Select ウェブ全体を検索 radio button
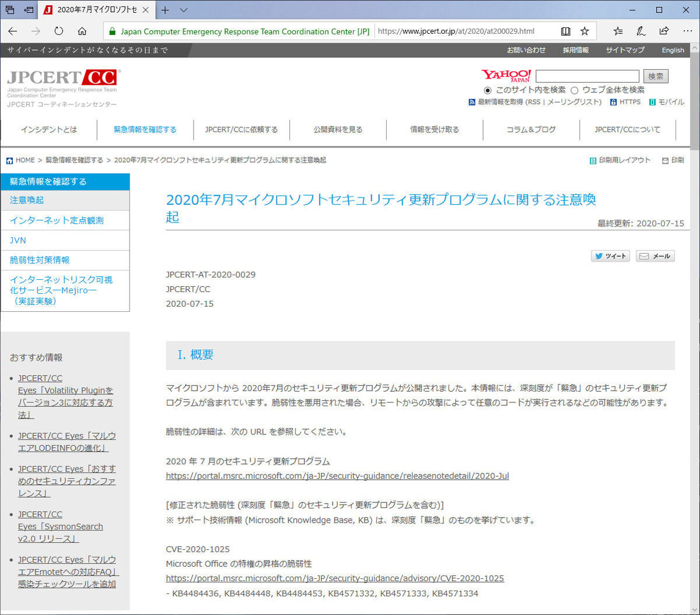This screenshot has height=615, width=700. 574,90
